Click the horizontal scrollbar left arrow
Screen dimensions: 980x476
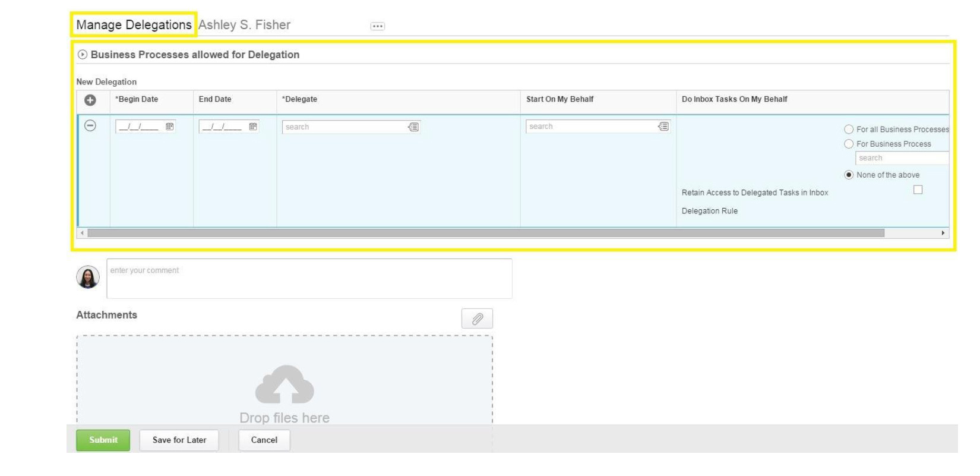point(82,233)
